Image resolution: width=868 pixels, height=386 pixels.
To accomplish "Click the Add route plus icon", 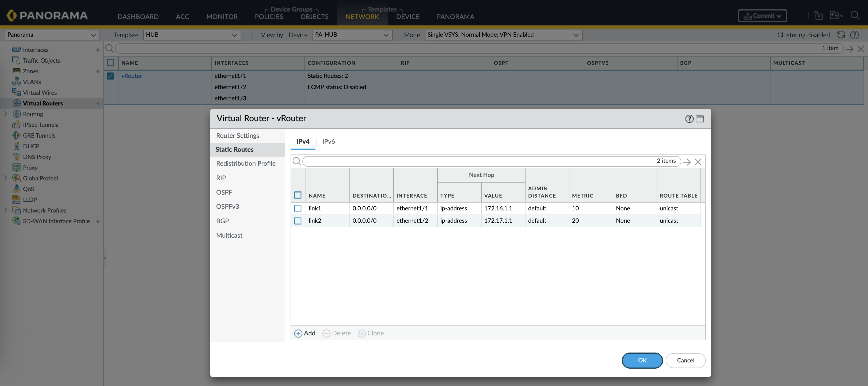I will (x=298, y=334).
